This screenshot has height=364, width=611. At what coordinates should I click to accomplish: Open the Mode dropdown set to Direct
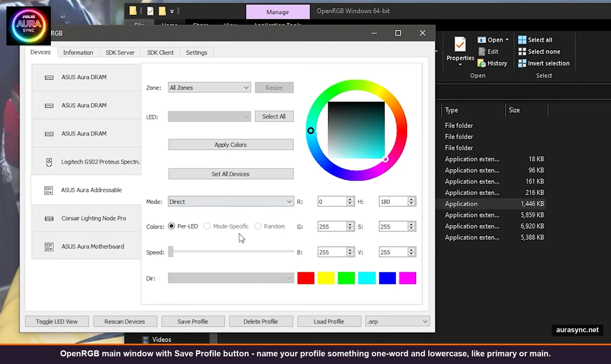[230, 201]
